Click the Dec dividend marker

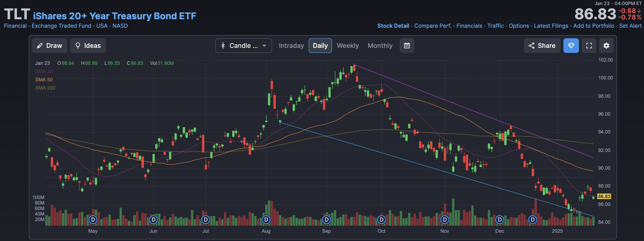(x=500, y=219)
